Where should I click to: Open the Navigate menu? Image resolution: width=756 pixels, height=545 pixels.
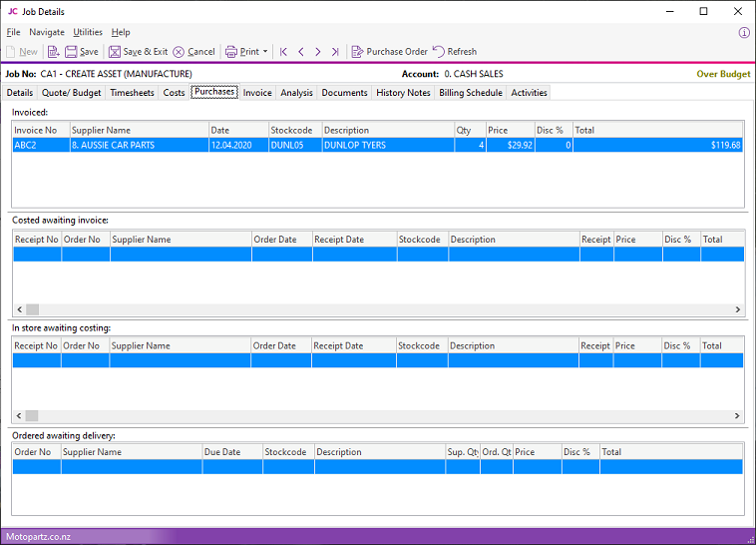tap(47, 32)
